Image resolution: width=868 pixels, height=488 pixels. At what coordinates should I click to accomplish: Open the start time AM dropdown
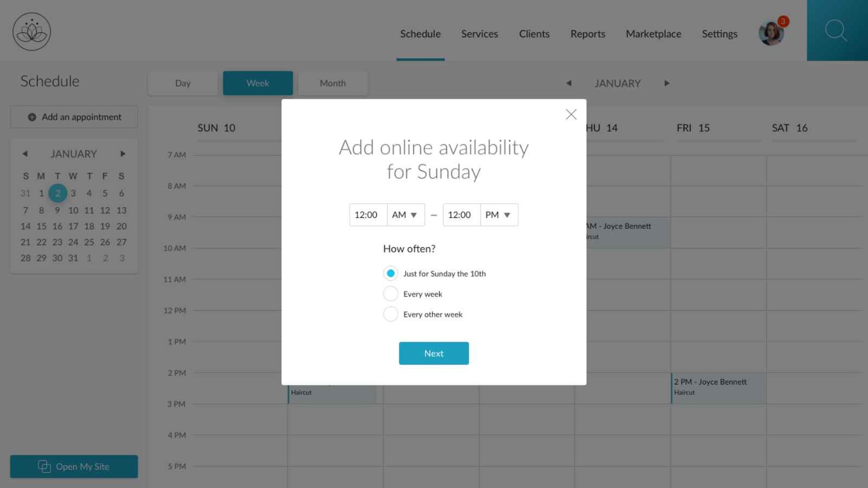[x=406, y=215]
